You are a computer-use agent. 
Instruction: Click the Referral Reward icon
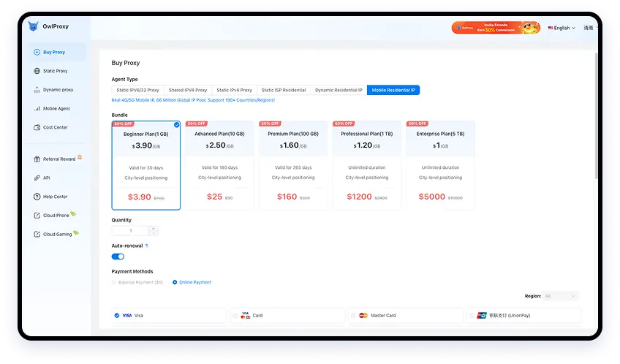click(x=37, y=159)
